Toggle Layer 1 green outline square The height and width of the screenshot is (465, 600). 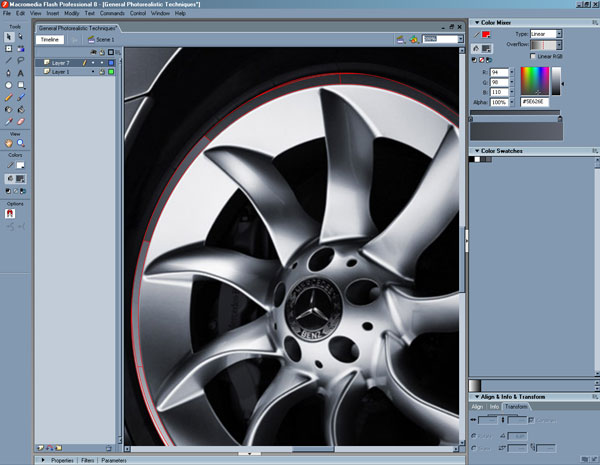[x=111, y=72]
